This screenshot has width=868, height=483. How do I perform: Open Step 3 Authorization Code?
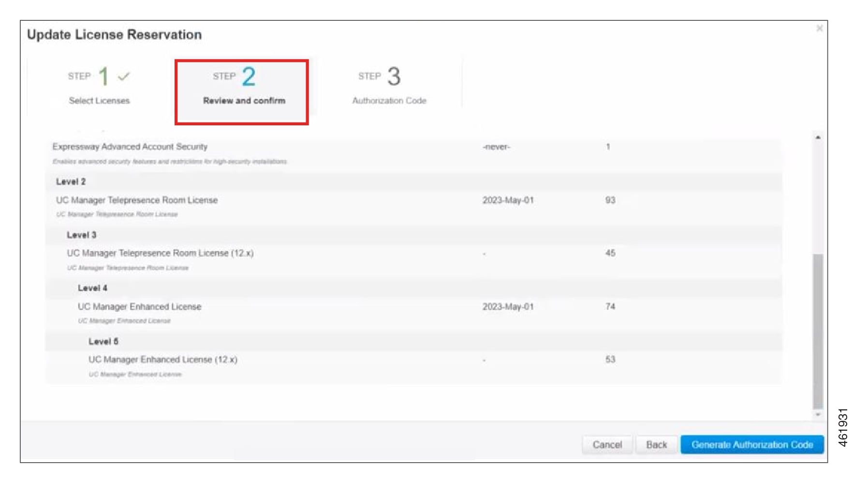[389, 86]
